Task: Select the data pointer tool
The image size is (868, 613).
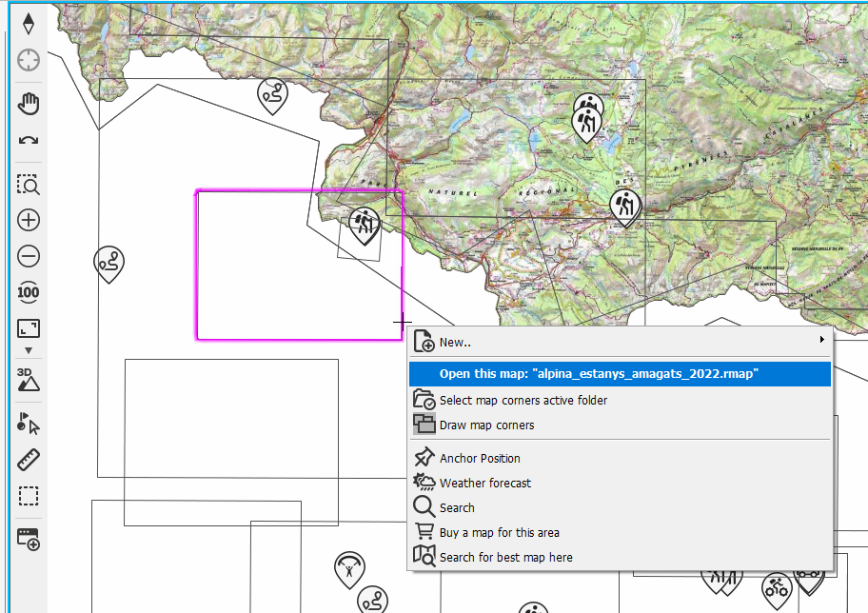Action: click(28, 423)
